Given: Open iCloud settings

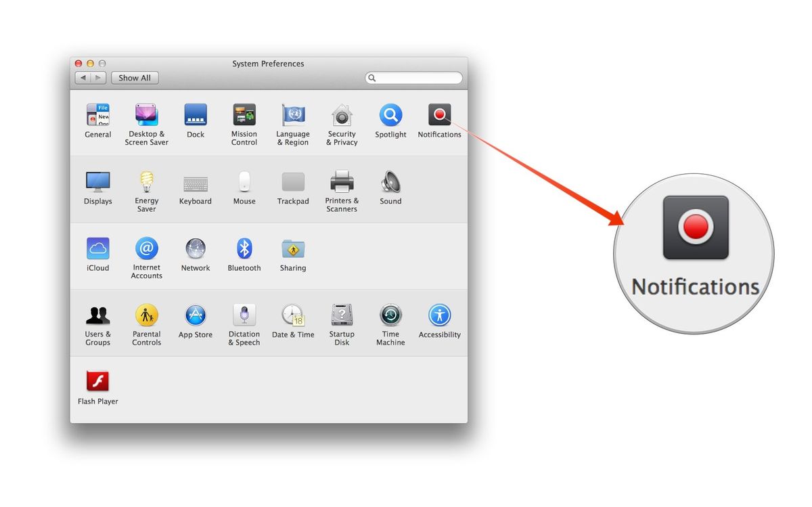Looking at the screenshot, I should point(98,248).
